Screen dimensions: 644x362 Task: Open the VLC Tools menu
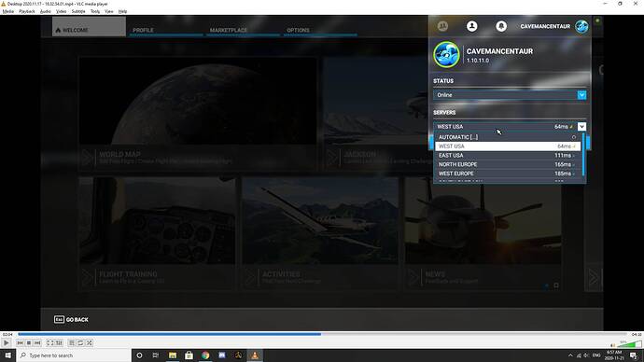(95, 11)
